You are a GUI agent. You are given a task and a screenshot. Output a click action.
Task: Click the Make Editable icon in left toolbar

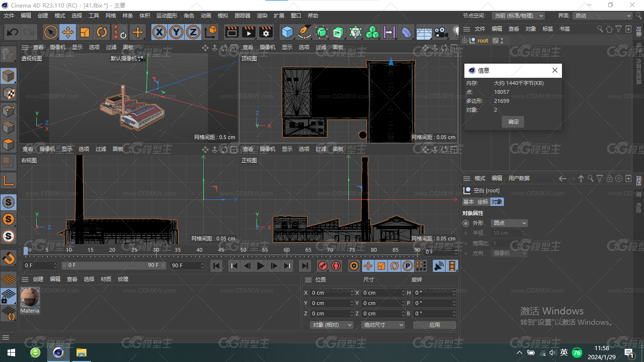[x=8, y=55]
